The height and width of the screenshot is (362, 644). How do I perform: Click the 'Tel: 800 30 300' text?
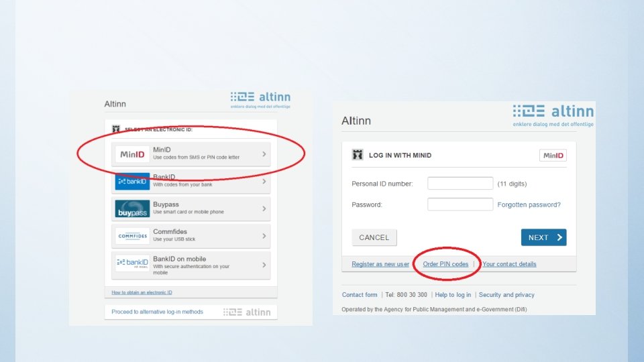point(407,295)
